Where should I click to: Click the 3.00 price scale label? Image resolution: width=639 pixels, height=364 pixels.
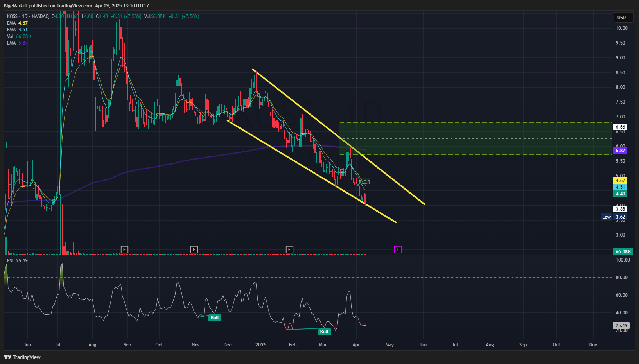click(x=620, y=235)
